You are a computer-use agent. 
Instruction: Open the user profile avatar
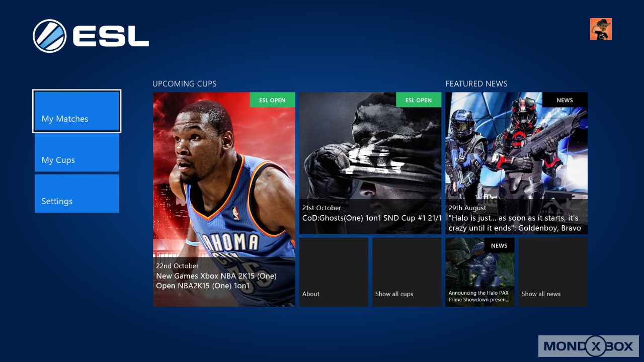(601, 29)
